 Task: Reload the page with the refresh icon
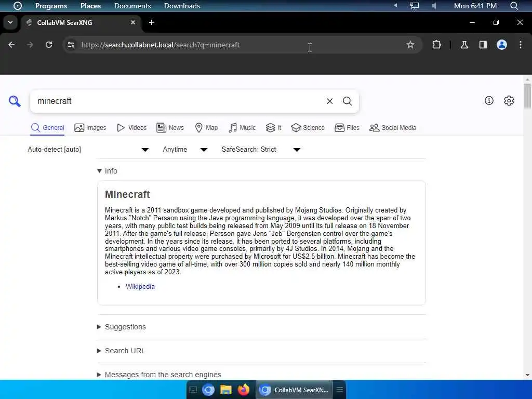coord(49,45)
